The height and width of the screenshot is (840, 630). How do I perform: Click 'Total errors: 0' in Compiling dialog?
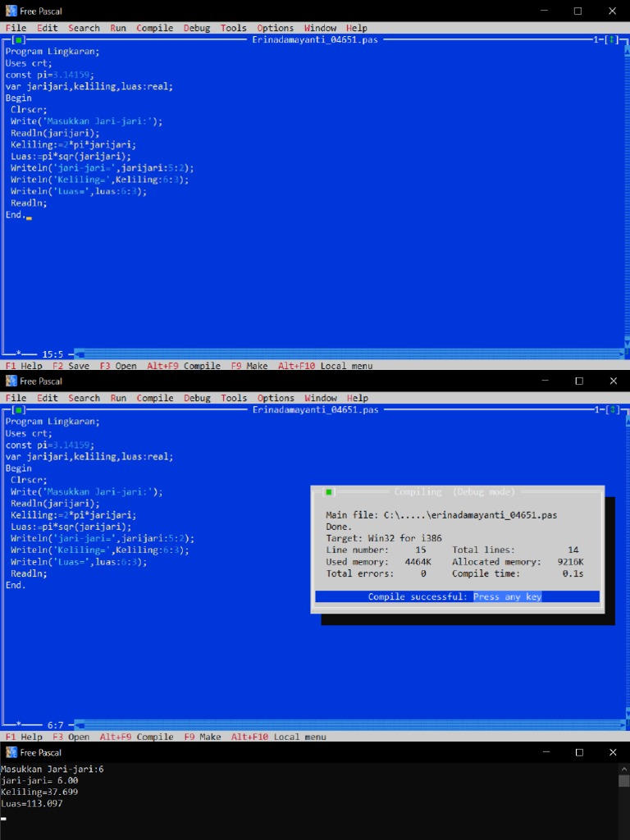point(376,573)
